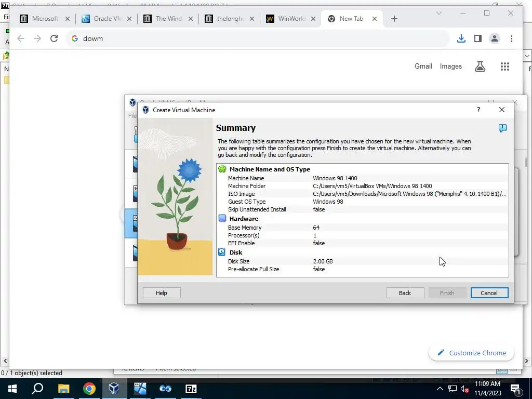The image size is (532, 399).
Task: Select the 'Machine Name' row value 'Windows 98 1400'
Action: [x=335, y=178]
